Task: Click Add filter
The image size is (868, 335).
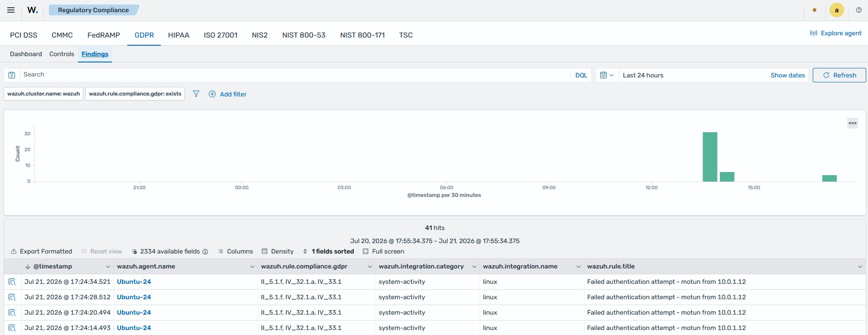Action: click(x=227, y=94)
